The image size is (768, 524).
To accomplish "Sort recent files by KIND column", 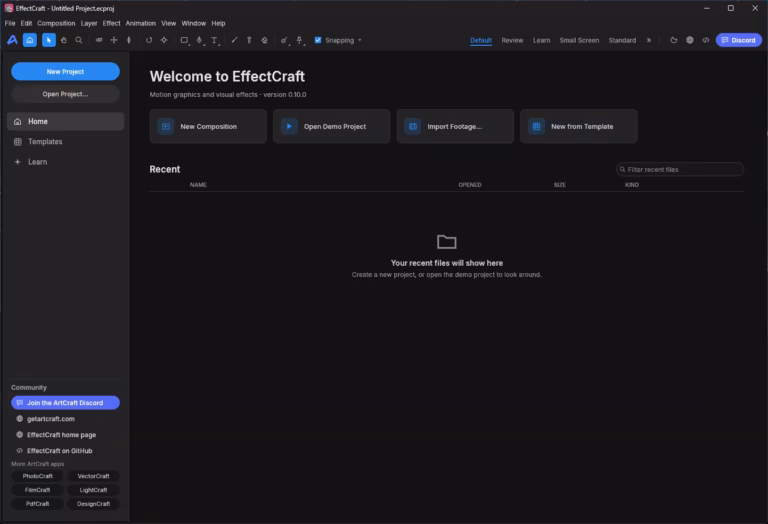I will [632, 185].
